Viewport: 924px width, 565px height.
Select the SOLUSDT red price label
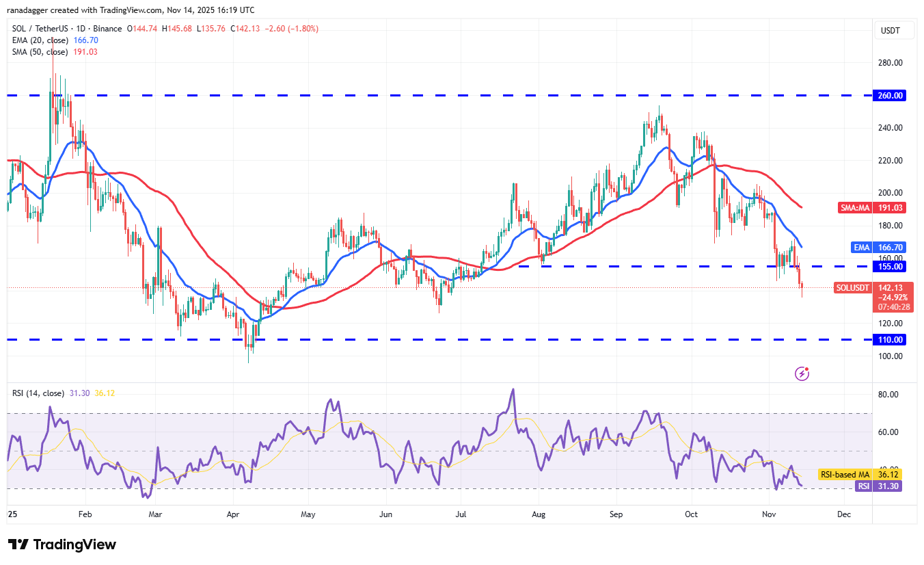pos(852,288)
